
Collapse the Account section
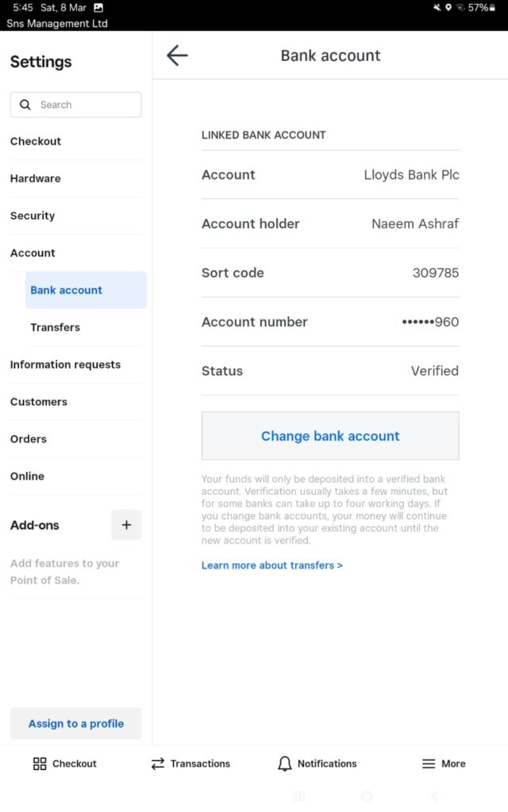coord(33,253)
